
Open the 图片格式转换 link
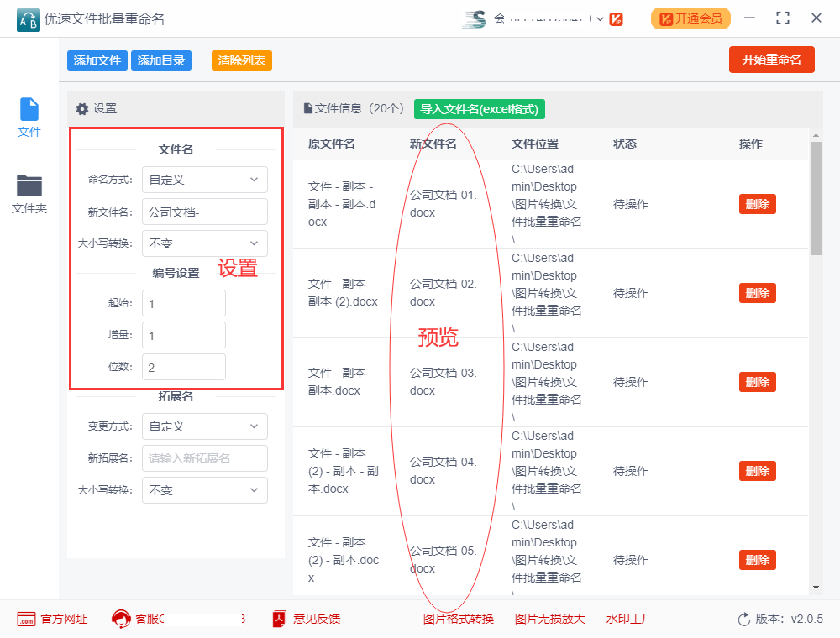coord(459,619)
